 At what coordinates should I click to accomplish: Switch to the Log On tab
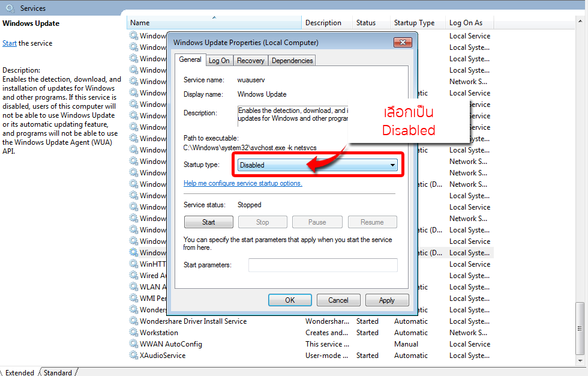(x=219, y=61)
